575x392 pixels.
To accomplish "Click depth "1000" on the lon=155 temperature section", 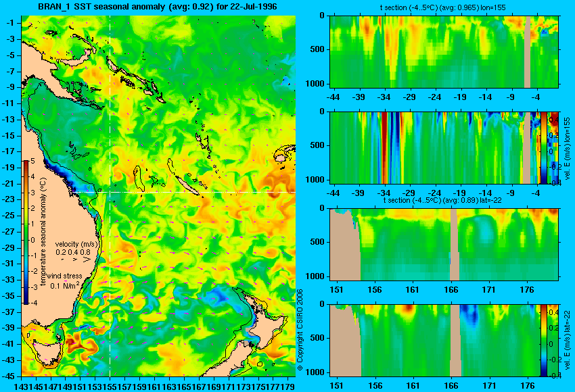I will point(315,84).
